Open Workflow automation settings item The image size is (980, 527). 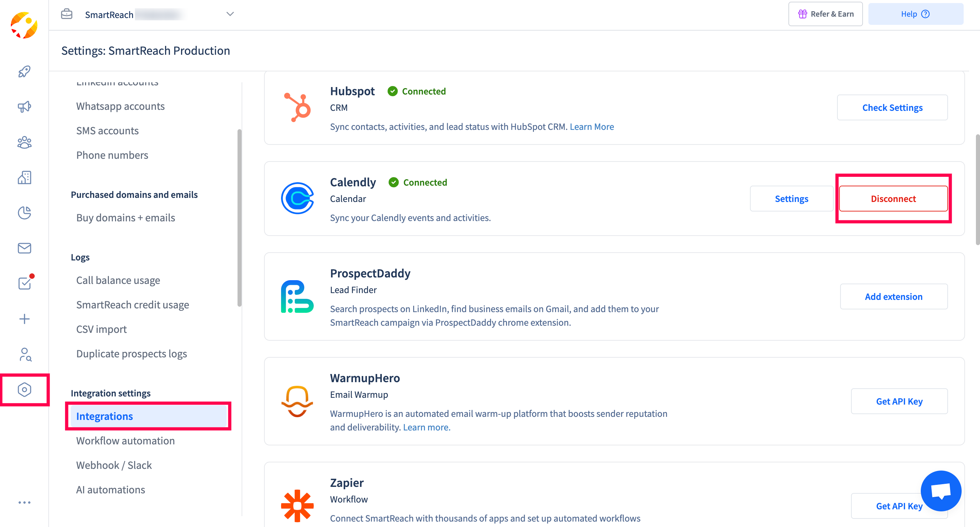[x=125, y=441]
